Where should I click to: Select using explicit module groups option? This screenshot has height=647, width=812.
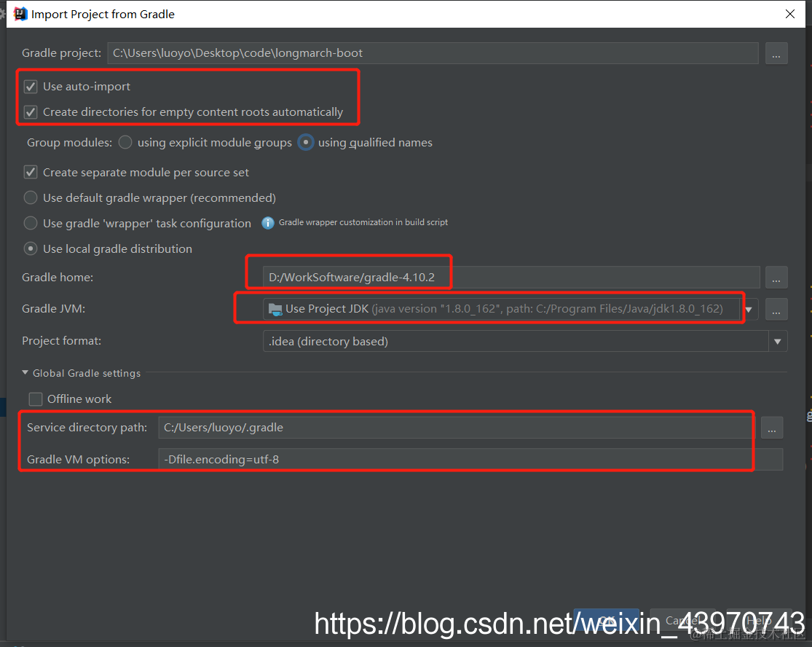click(x=125, y=142)
